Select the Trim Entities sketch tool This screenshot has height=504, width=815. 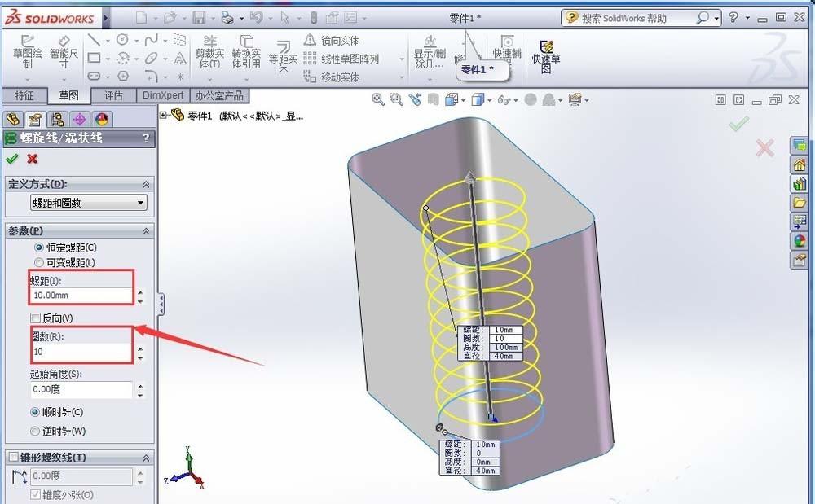(210, 53)
